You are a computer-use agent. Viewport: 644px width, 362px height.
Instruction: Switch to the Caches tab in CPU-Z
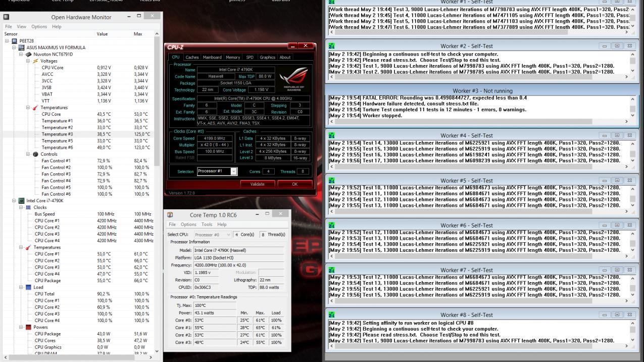[192, 57]
